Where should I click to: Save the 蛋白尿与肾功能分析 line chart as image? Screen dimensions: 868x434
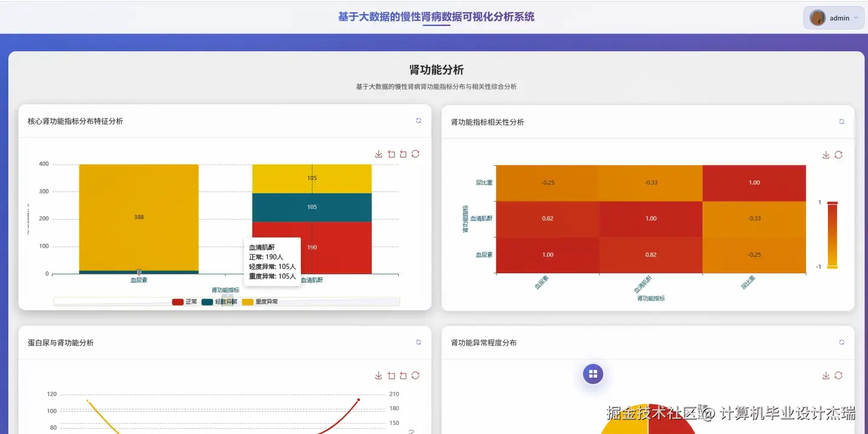[x=379, y=375]
